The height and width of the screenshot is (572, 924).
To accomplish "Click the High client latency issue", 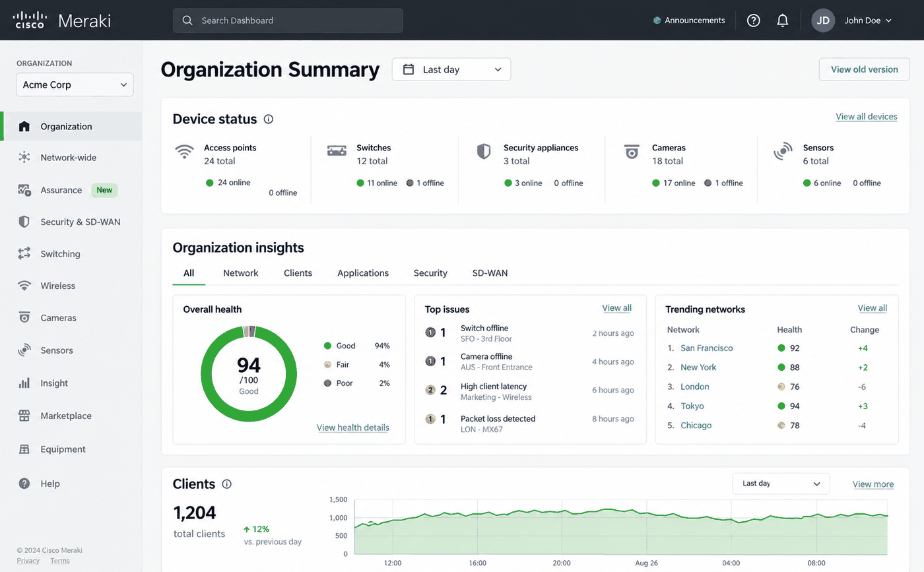I will pos(530,391).
